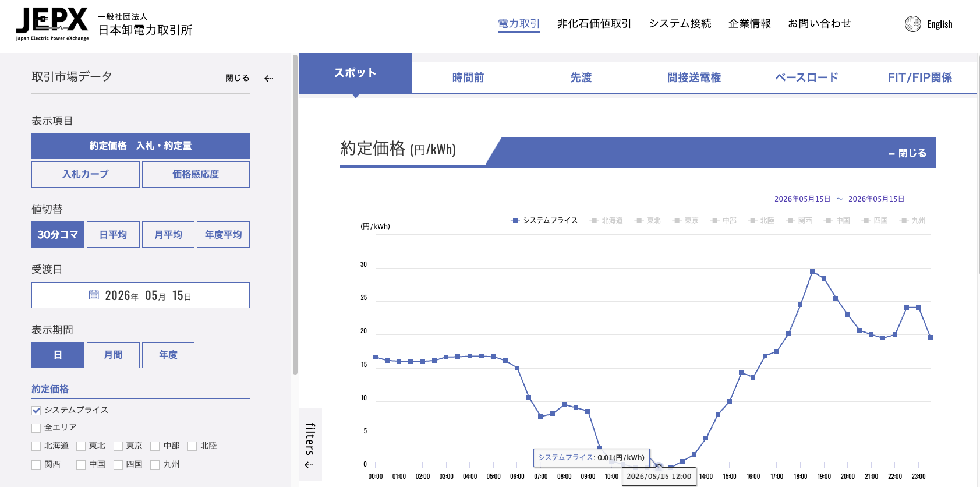Click the sidebar vertical scrollbar
This screenshot has height=487, width=980.
295,214
